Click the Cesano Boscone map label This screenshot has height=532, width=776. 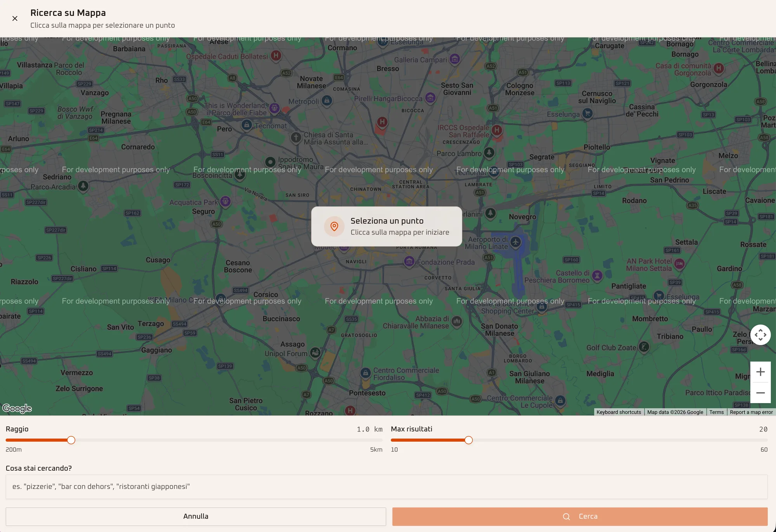click(238, 266)
